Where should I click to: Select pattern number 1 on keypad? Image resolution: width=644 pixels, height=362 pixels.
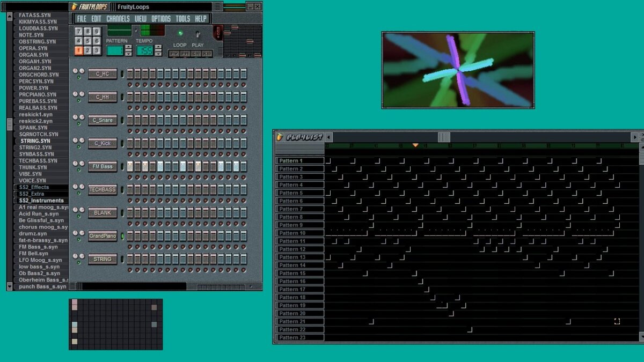pyautogui.click(x=78, y=50)
